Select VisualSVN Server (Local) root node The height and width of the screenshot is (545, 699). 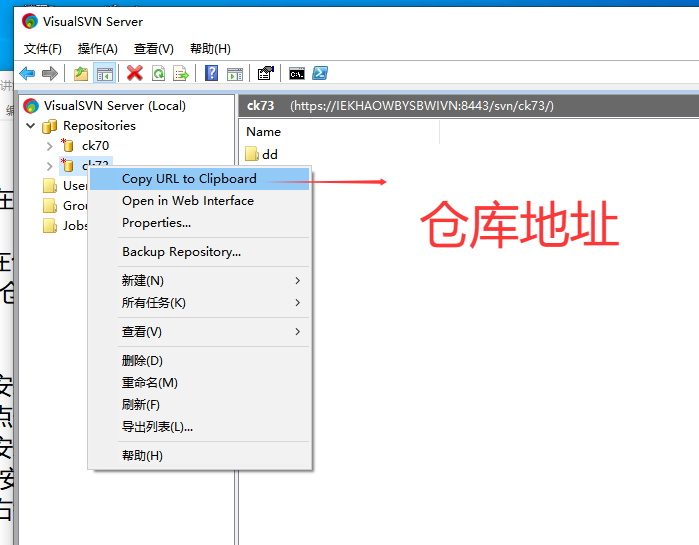pyautogui.click(x=115, y=106)
